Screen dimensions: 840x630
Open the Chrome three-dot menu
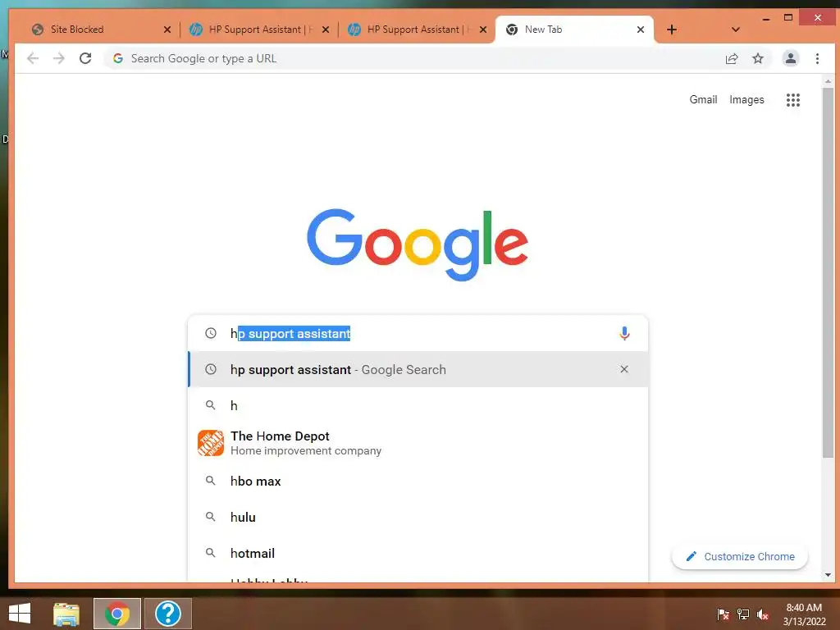tap(817, 58)
